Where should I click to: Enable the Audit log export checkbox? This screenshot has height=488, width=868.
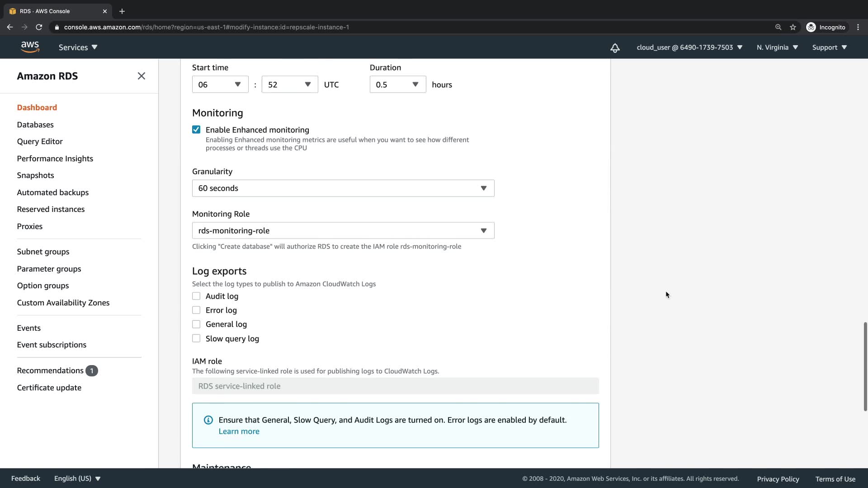tap(196, 296)
